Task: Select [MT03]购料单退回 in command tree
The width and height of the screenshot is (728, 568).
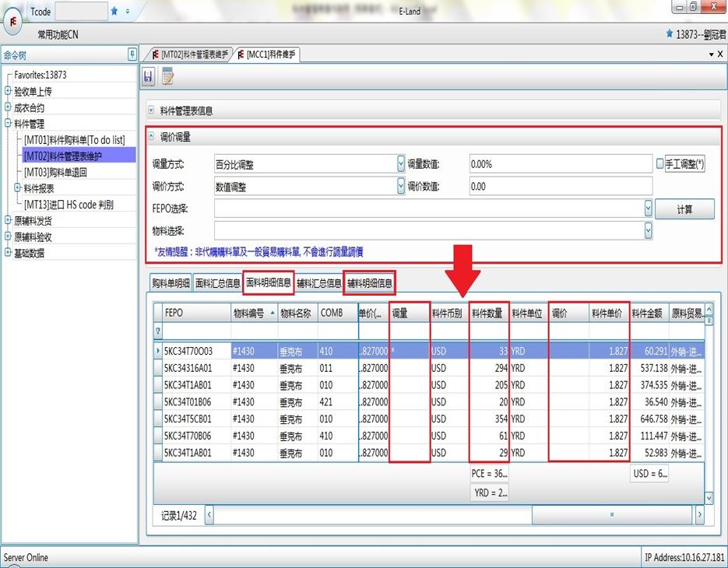Action: 55,172
